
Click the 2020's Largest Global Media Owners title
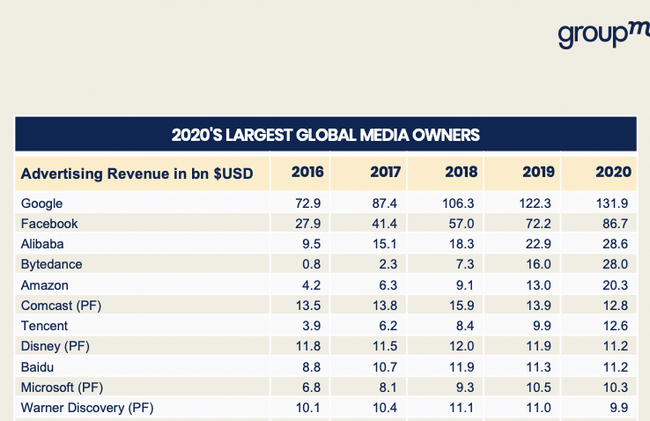(325, 135)
